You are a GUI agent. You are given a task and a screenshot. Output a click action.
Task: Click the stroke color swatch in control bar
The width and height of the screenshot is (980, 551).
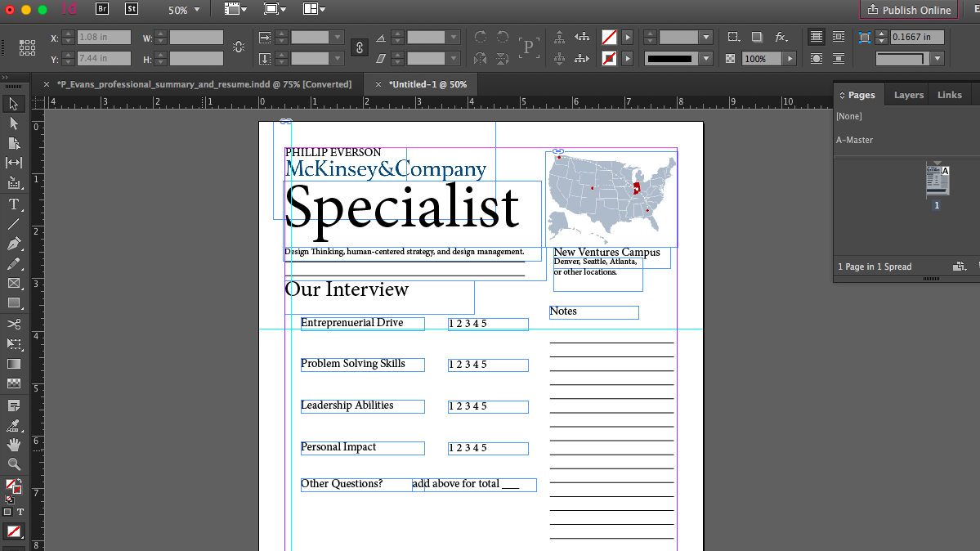[609, 58]
